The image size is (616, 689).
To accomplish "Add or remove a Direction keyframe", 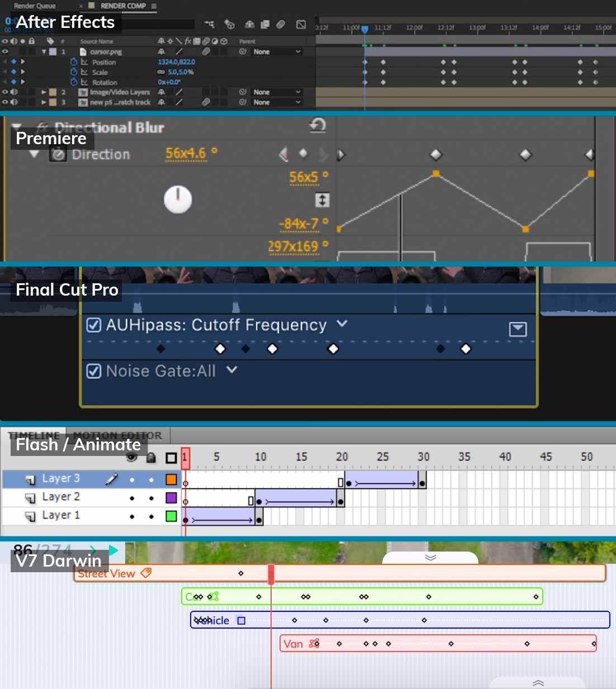I will click(303, 153).
